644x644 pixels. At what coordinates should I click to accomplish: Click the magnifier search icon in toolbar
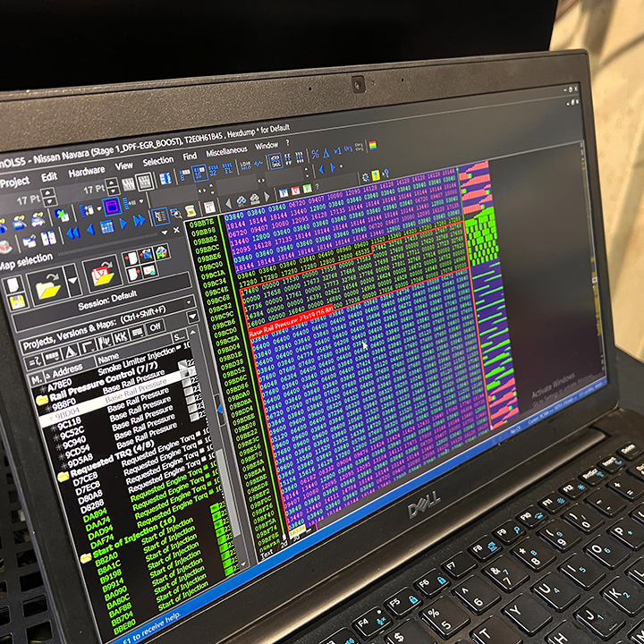tap(176, 213)
